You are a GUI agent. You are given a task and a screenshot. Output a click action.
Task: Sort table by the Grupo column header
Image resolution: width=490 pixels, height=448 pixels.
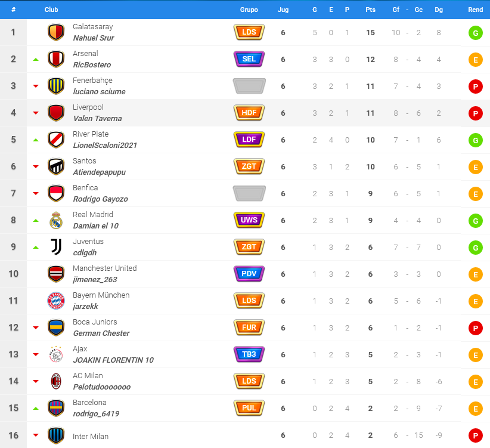(x=249, y=10)
